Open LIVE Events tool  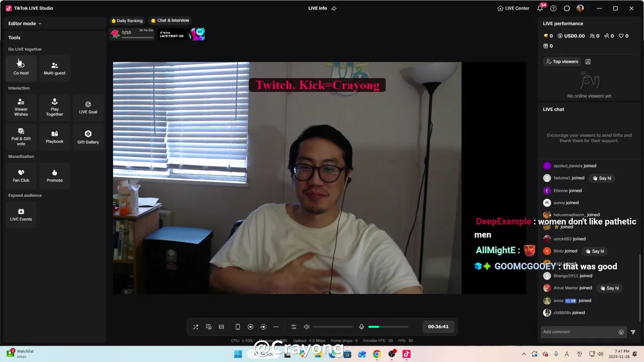[21, 215]
